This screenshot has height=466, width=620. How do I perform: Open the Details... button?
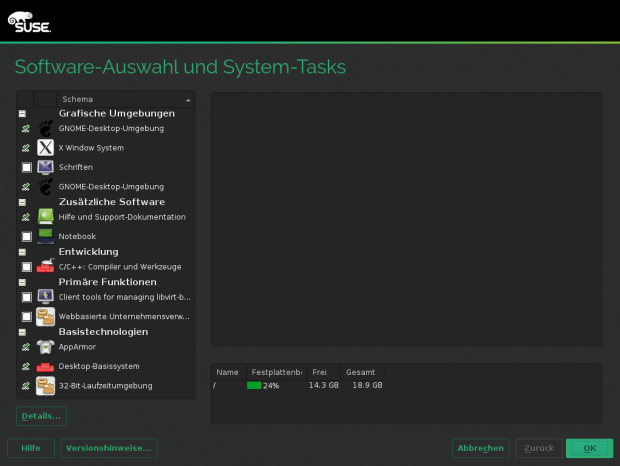point(42,416)
